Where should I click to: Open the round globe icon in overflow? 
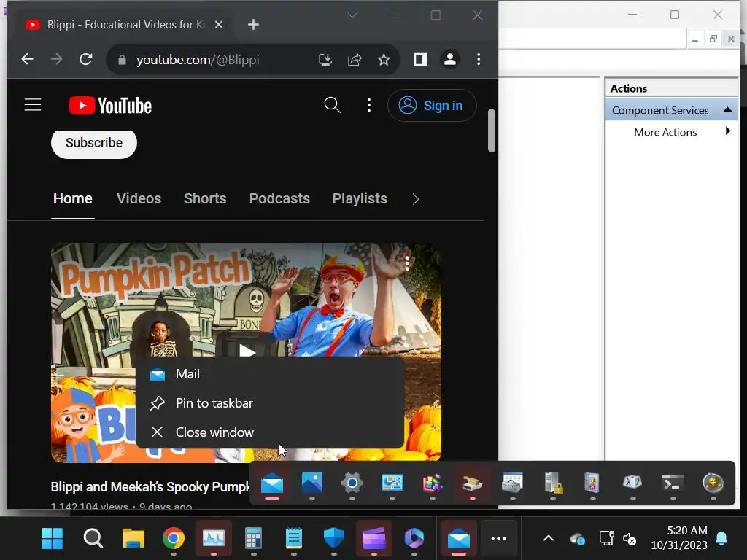point(713,483)
